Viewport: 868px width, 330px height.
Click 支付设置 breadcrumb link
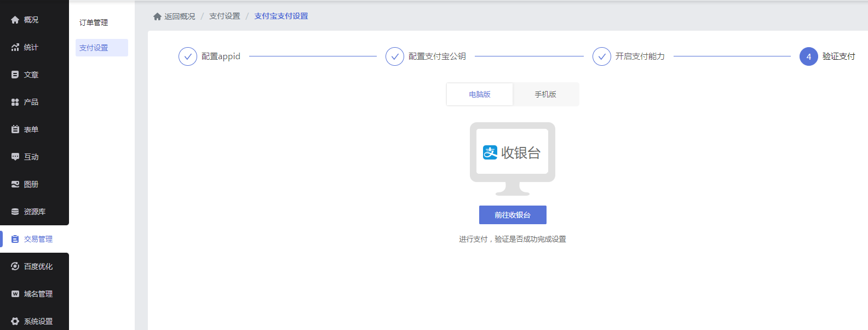pos(225,16)
